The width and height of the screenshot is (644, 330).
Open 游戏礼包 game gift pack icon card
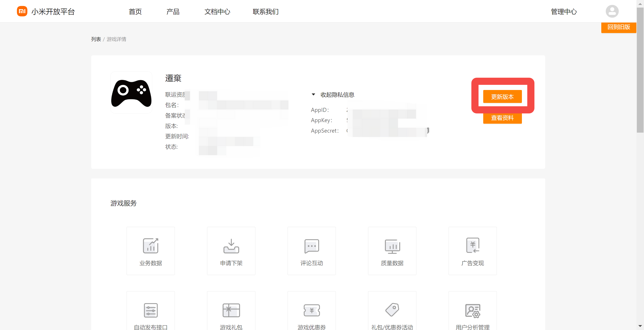coord(231,311)
